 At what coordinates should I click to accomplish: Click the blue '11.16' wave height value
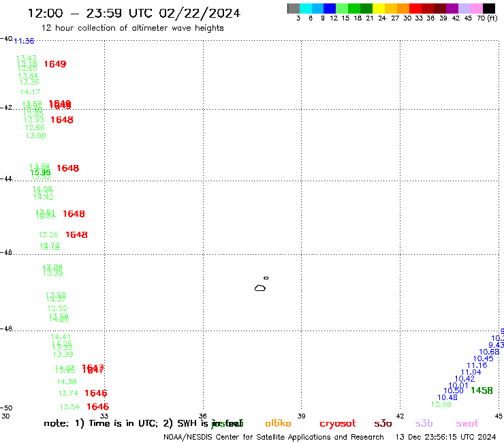(477, 365)
